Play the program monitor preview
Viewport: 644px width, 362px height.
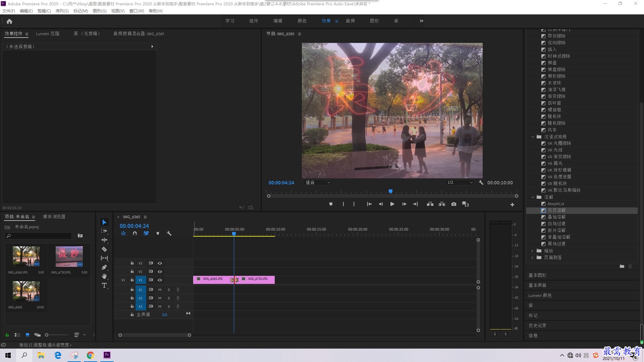[392, 204]
